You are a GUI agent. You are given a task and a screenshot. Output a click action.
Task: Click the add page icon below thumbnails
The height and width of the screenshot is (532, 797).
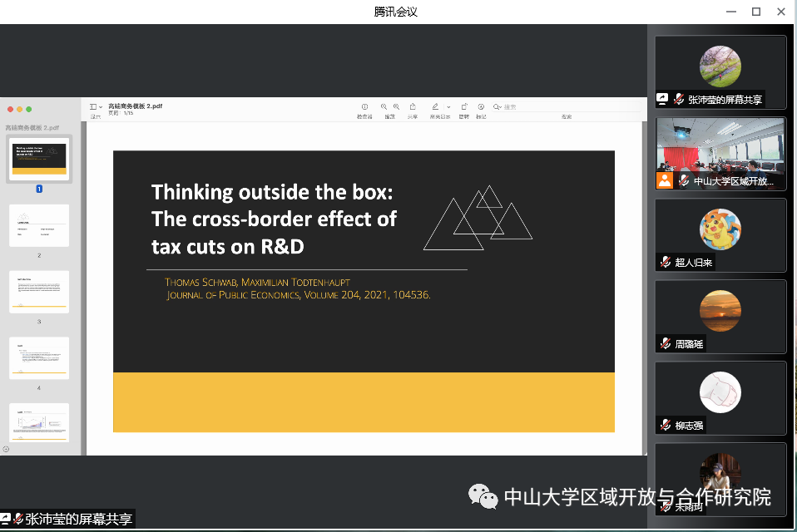click(x=6, y=449)
